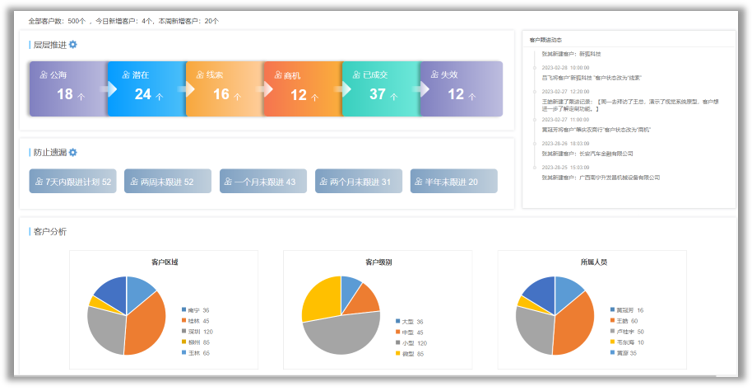The image size is (752, 388).
Task: Click timeline entry dated 2023-02-27 11:00:00
Action: [x=565, y=119]
